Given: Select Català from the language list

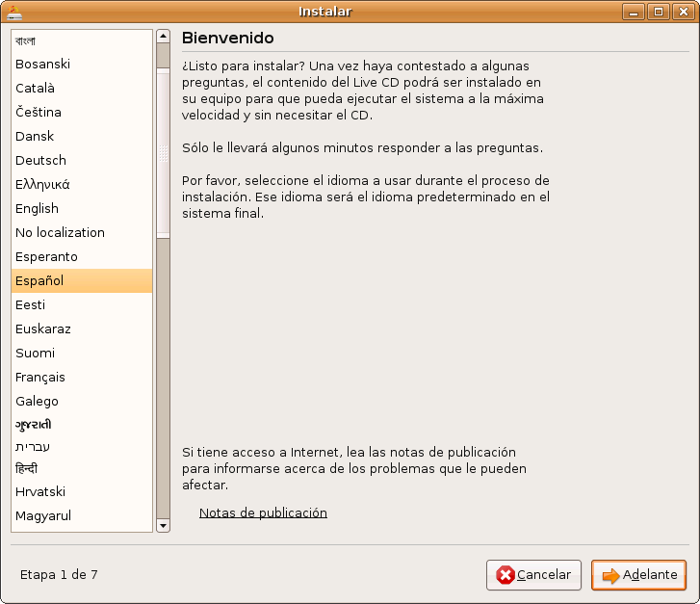Looking at the screenshot, I should click(82, 88).
